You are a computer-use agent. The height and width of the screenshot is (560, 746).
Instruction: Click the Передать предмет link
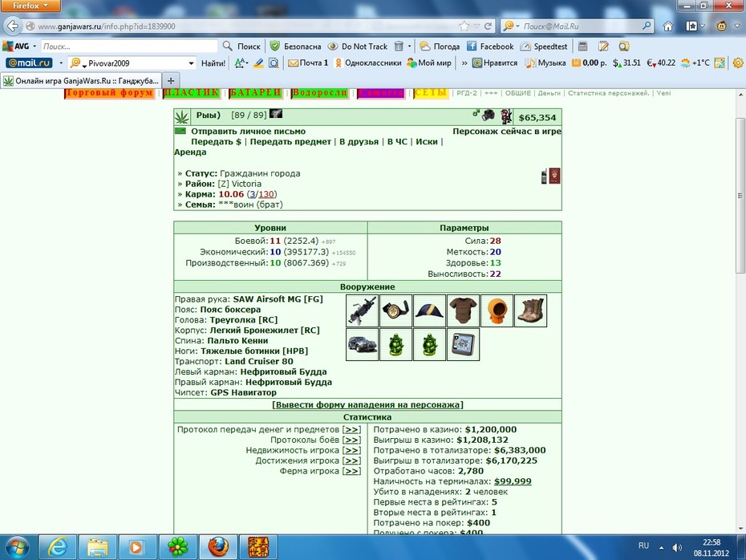coord(290,142)
